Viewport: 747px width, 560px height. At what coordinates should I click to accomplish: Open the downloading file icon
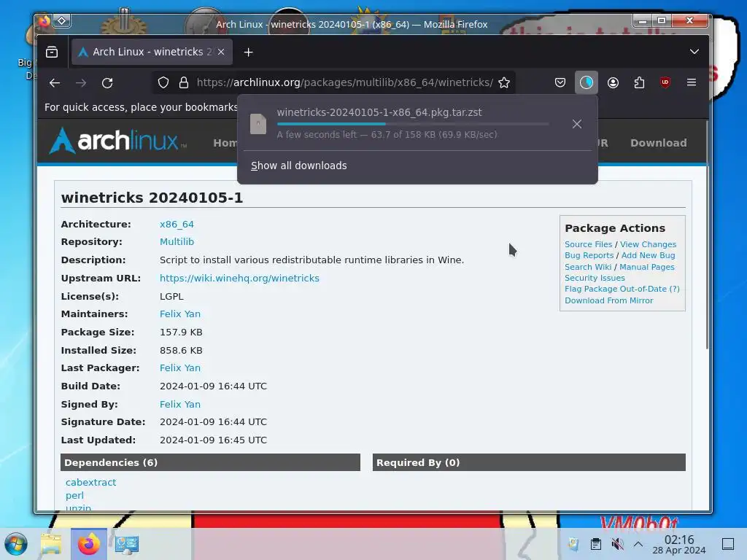[258, 124]
